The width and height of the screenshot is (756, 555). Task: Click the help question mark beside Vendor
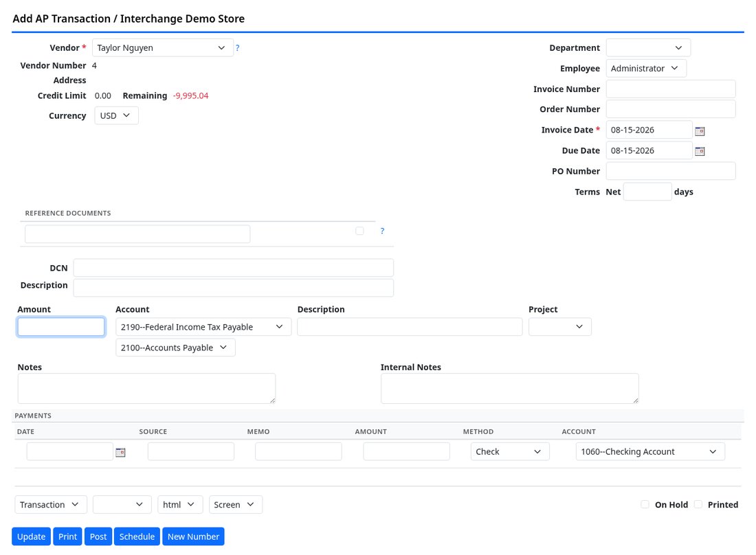237,47
